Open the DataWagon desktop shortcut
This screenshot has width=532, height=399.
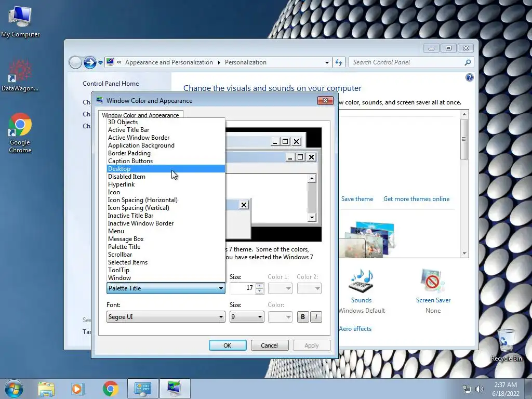click(20, 75)
